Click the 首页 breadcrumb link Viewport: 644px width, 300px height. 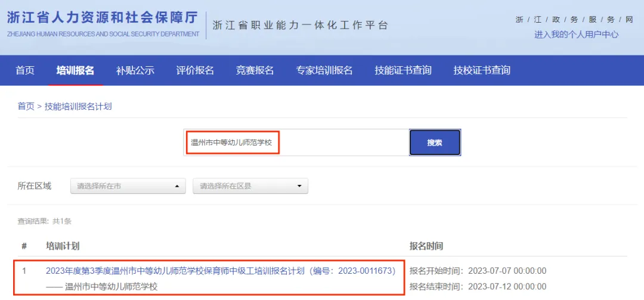26,106
